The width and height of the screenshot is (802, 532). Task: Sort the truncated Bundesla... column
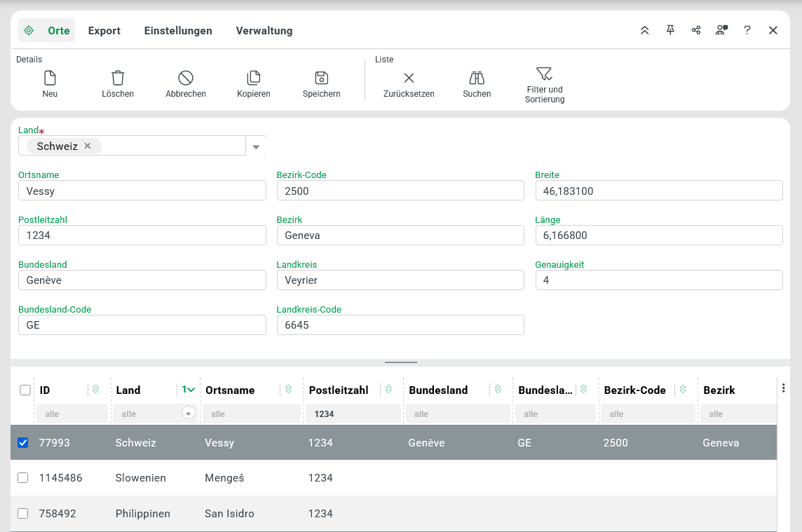[583, 389]
